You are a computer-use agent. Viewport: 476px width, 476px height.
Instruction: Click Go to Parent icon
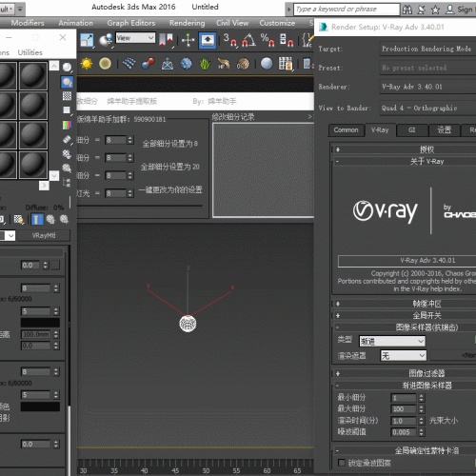pos(50,219)
